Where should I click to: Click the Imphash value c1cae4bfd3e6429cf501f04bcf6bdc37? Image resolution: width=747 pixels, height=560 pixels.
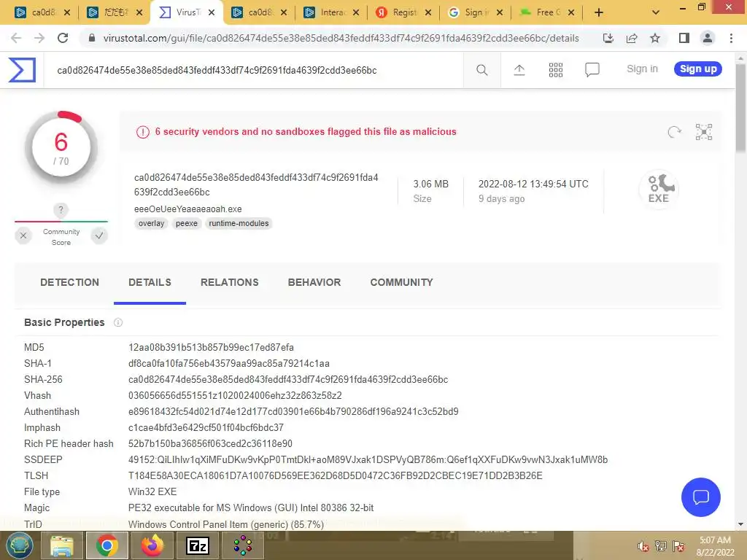[x=206, y=427]
